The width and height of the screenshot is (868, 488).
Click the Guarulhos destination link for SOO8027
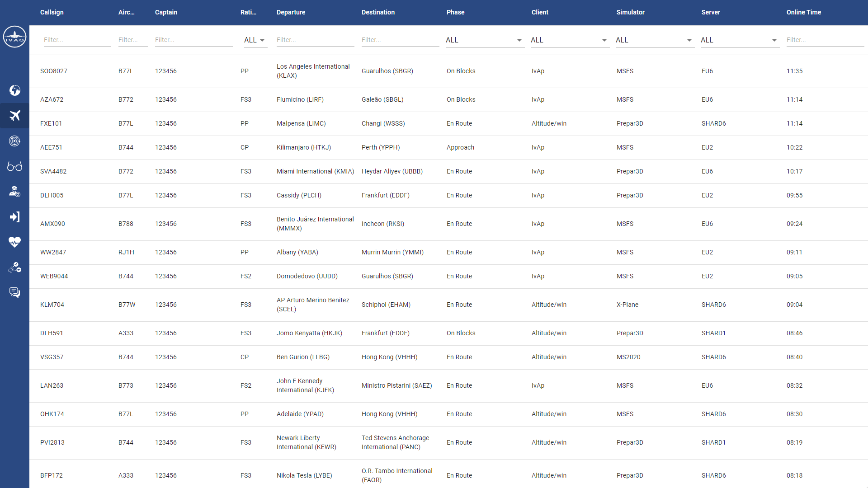point(387,71)
